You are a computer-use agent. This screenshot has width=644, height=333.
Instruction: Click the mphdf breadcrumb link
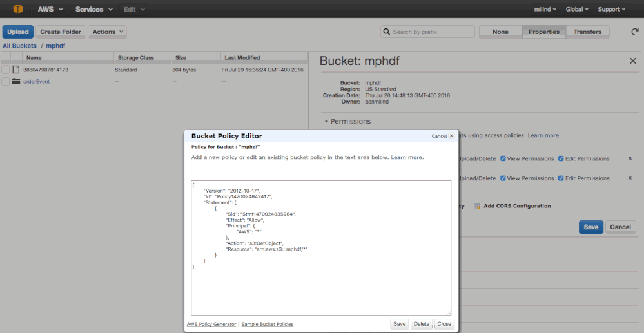click(55, 46)
